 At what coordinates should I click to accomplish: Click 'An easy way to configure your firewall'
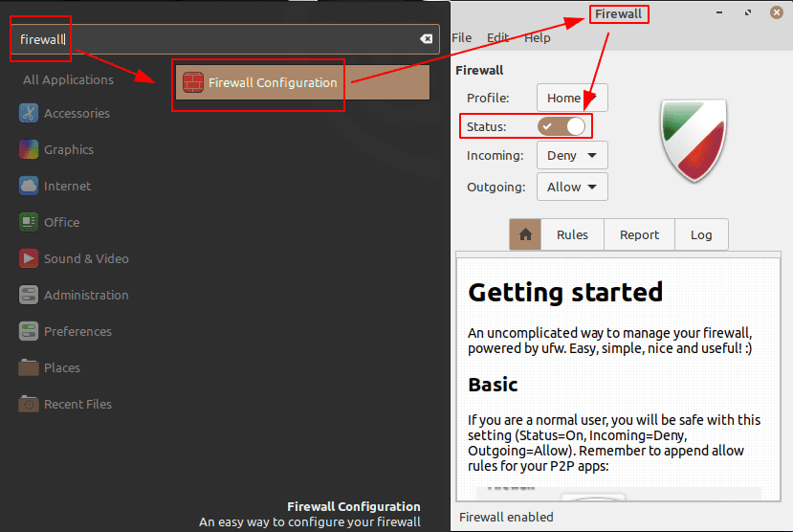[x=310, y=521]
